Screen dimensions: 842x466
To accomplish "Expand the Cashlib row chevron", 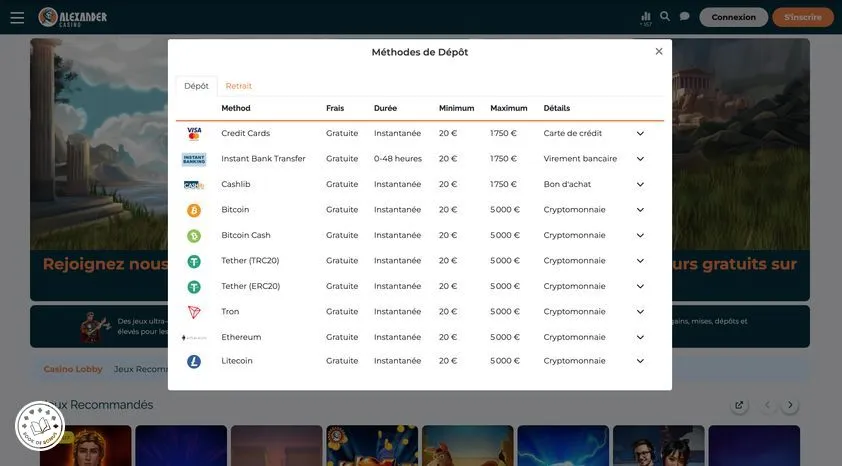I will point(640,184).
